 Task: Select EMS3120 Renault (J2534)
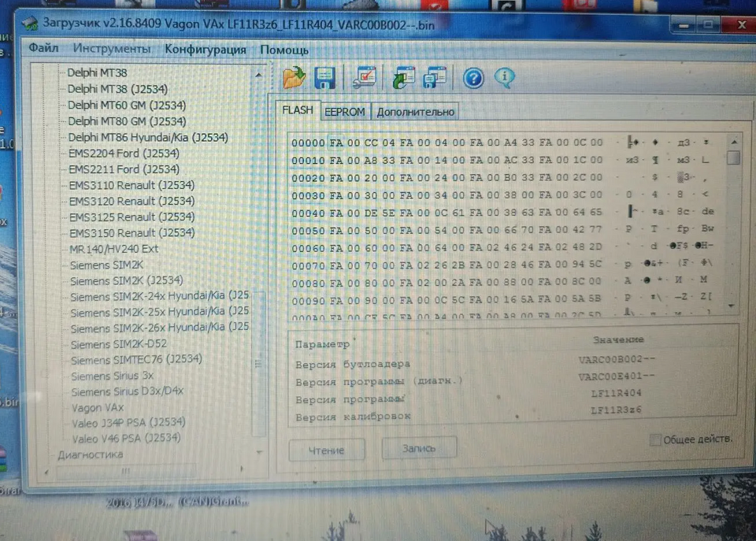pos(132,201)
